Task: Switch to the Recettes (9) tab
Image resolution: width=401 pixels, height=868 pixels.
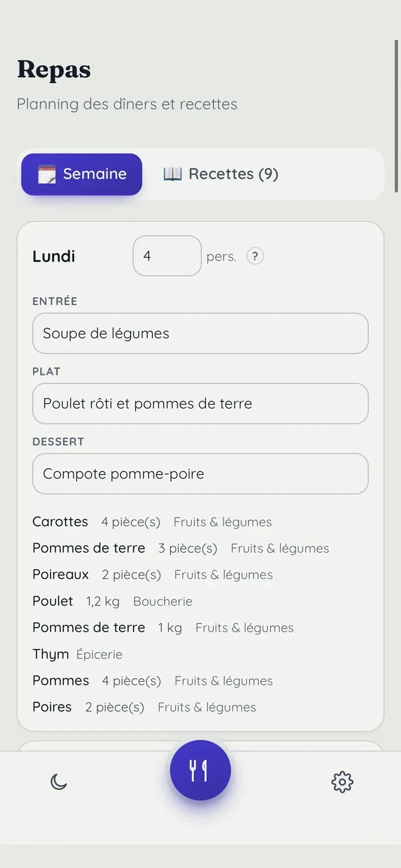Action: tap(221, 174)
